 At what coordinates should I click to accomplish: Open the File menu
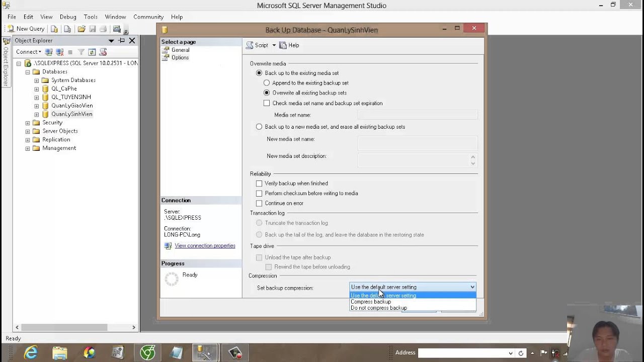[x=12, y=17]
